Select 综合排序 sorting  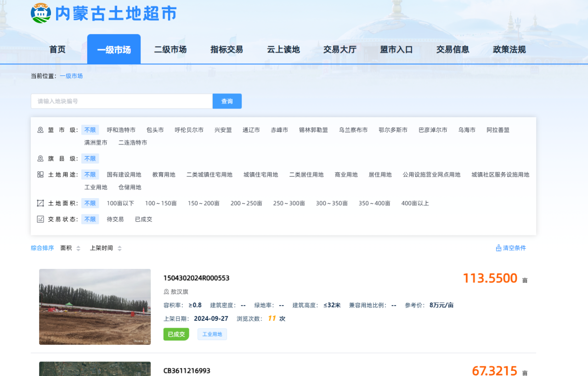tap(42, 248)
